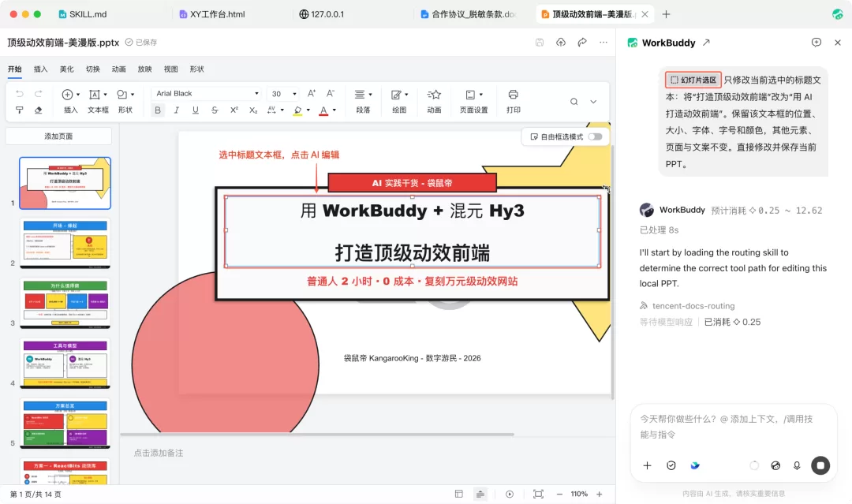Switch to the 放映 ribbon tab
Viewport: 852px width, 504px height.
145,69
